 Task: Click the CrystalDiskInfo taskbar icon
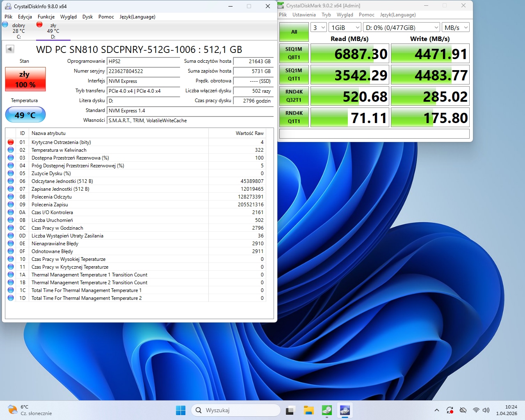pyautogui.click(x=345, y=410)
